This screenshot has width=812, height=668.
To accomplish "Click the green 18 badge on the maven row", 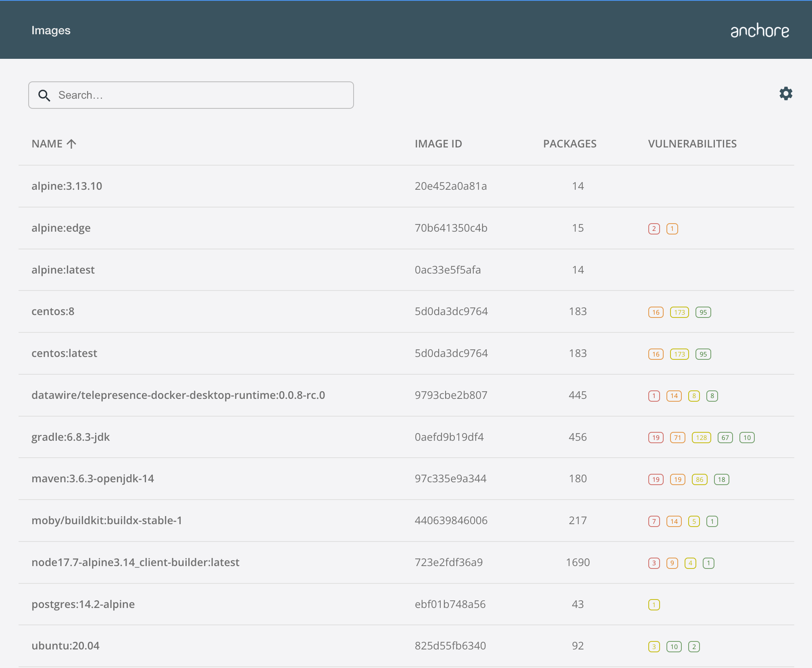I will (721, 479).
